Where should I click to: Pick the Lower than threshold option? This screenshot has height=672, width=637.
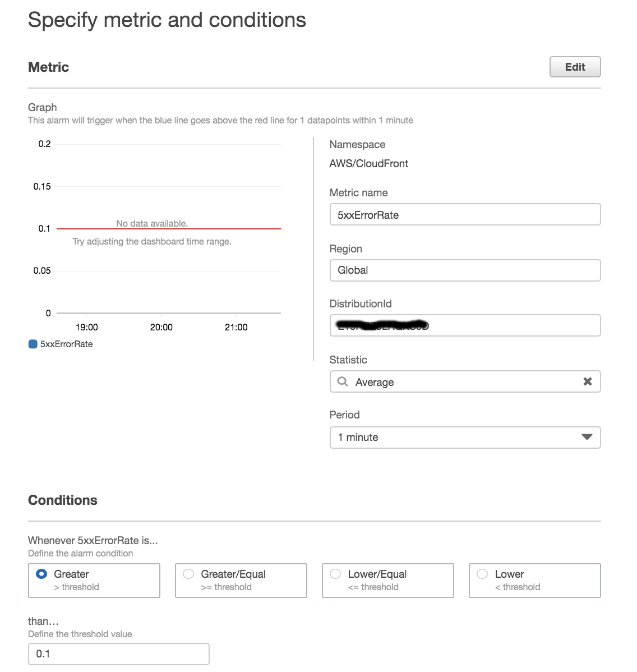[x=534, y=580]
